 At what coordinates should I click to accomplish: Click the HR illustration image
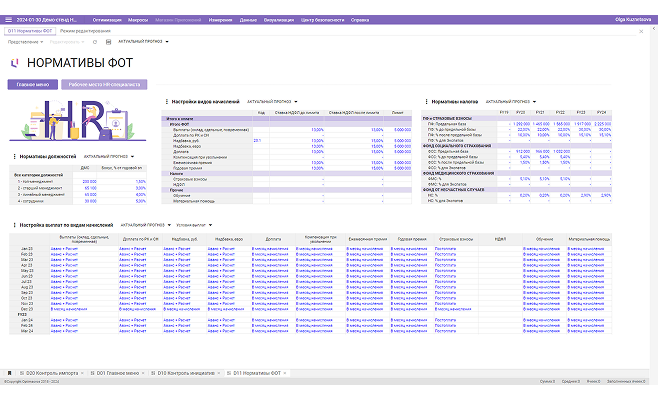(78, 120)
